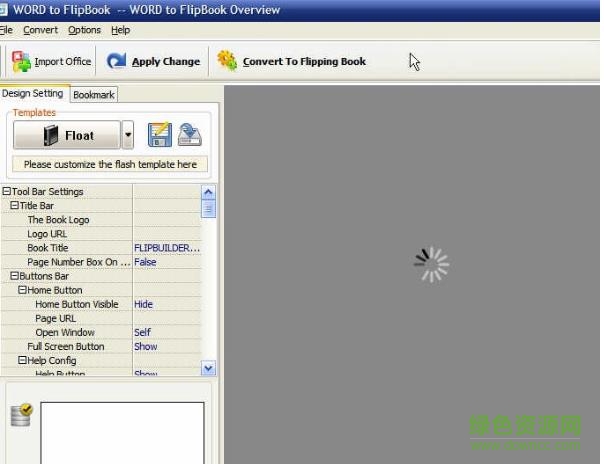Viewport: 604px width, 464px height.
Task: Click the Apply Change refresh icon
Action: [x=116, y=61]
